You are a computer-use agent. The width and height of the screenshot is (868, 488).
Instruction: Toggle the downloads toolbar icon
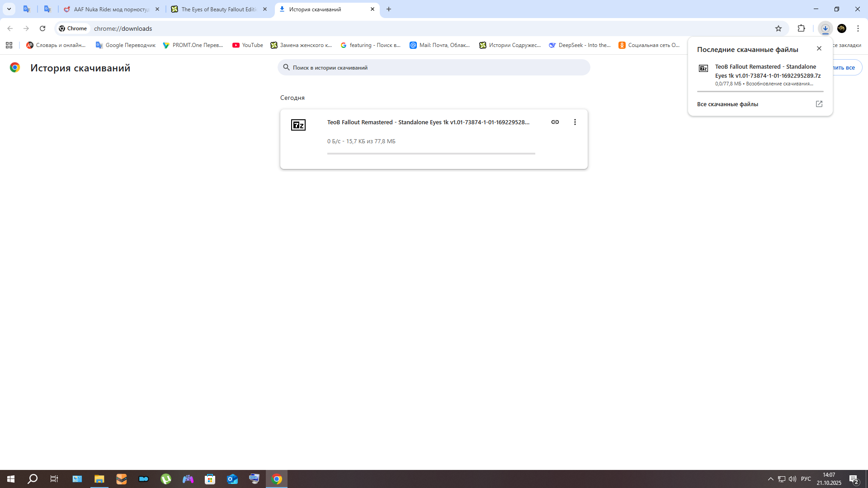coord(826,28)
